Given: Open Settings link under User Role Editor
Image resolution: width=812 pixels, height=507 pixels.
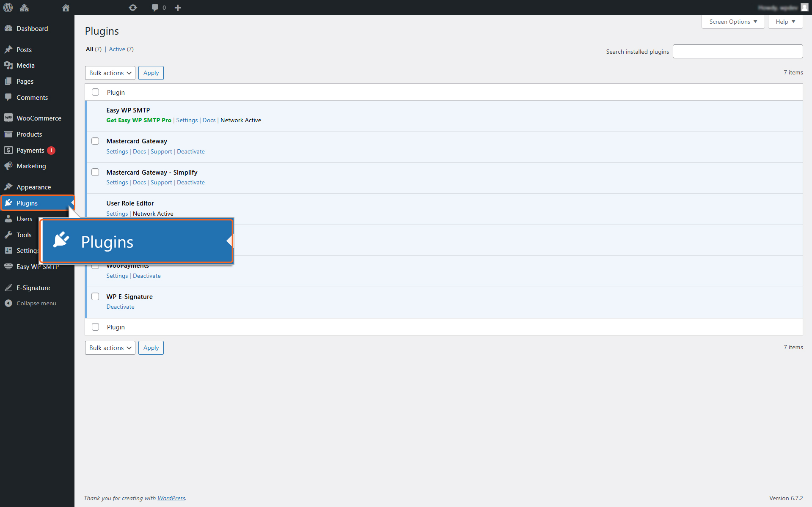Looking at the screenshot, I should [x=117, y=214].
